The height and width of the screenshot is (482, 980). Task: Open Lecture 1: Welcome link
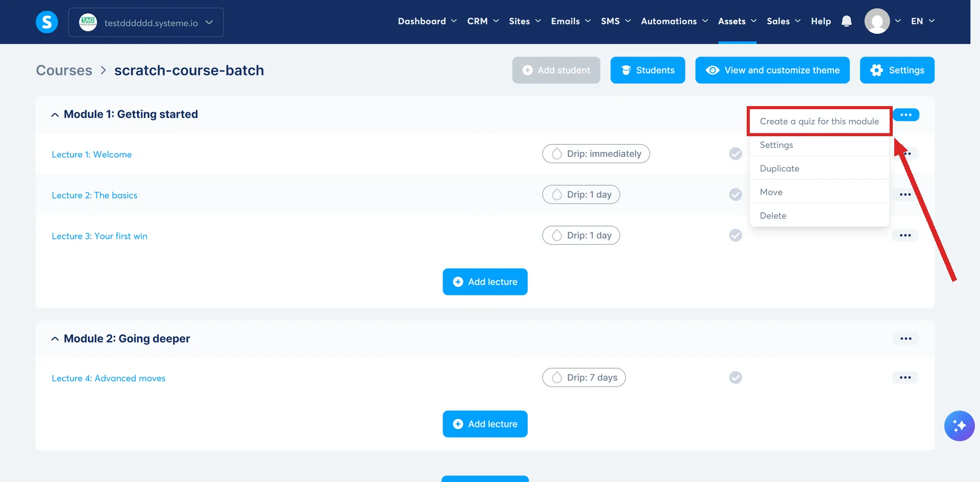[x=92, y=155]
